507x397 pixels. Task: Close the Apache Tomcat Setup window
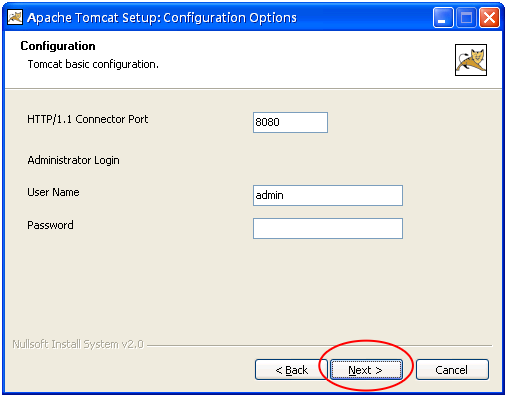coord(489,17)
